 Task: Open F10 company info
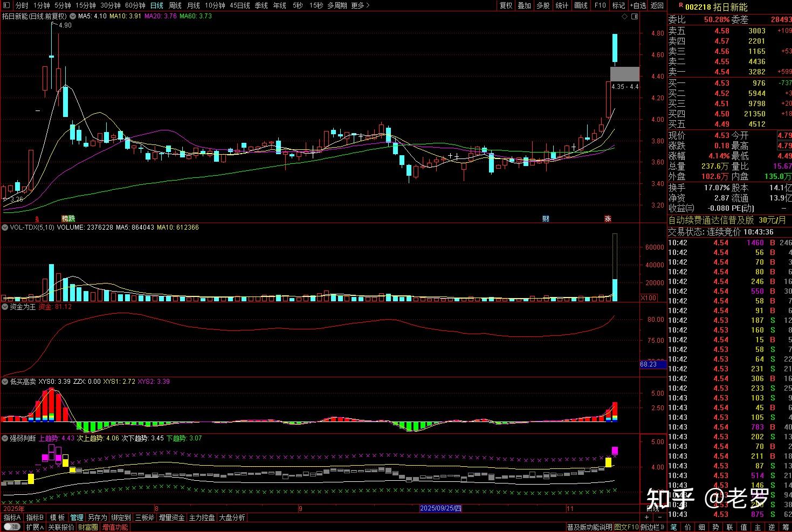[600, 5]
